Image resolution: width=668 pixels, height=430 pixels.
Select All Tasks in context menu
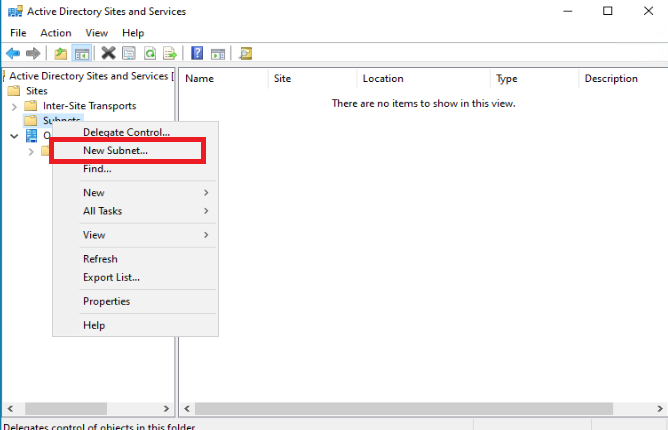pyautogui.click(x=103, y=211)
